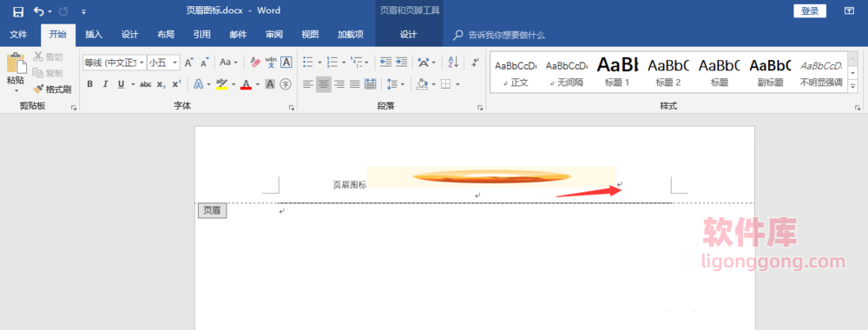Switch to the 插入 (Insert) tab
This screenshot has height=330, width=868.
point(94,35)
